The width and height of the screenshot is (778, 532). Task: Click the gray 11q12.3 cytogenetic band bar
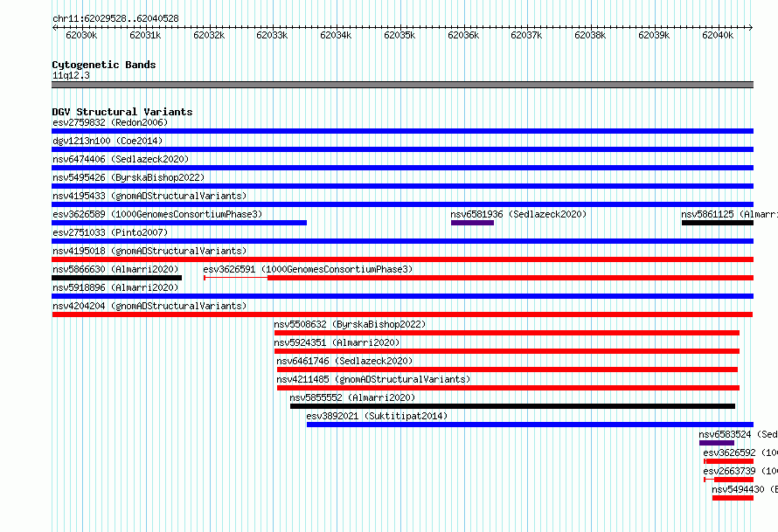(x=402, y=85)
